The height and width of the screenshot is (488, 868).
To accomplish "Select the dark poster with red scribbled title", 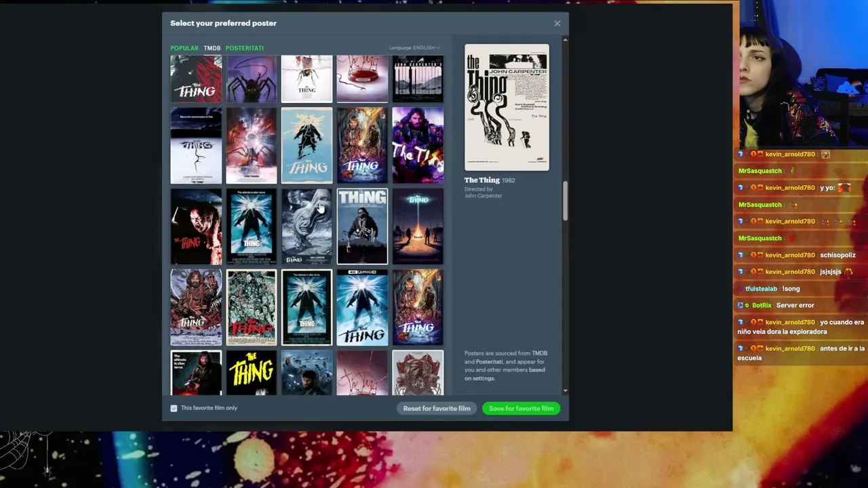I will (x=362, y=373).
